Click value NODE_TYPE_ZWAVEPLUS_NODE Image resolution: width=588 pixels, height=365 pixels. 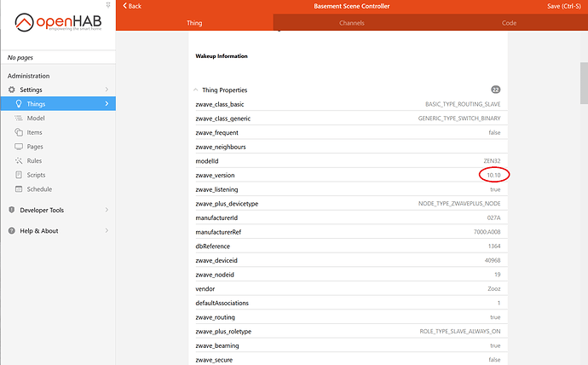(459, 203)
